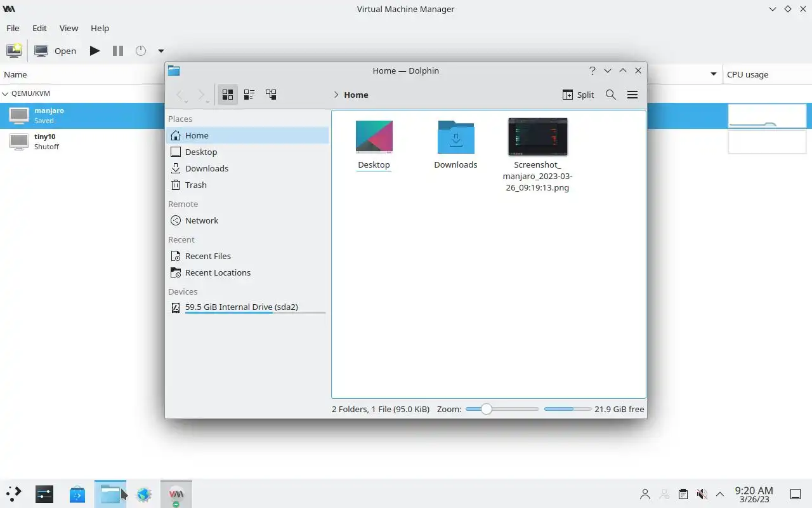812x508 pixels.
Task: Open the File menu in Virtual Machine Manager
Action: coord(13,28)
